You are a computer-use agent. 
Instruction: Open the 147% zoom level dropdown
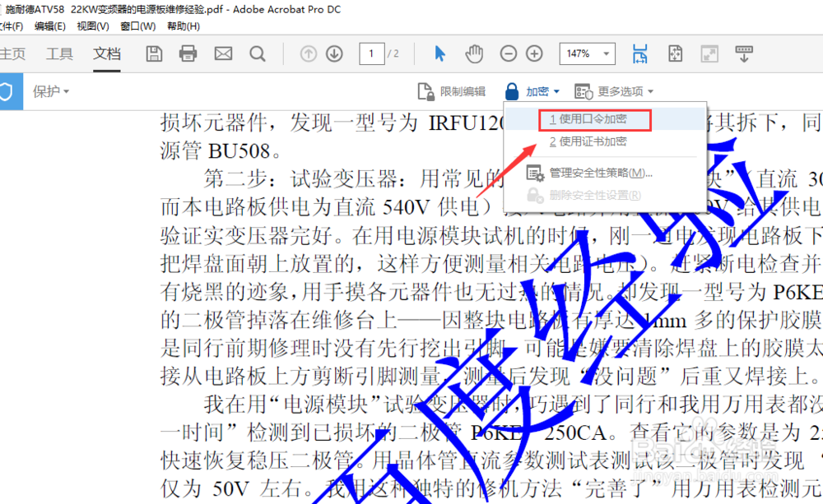coord(587,53)
